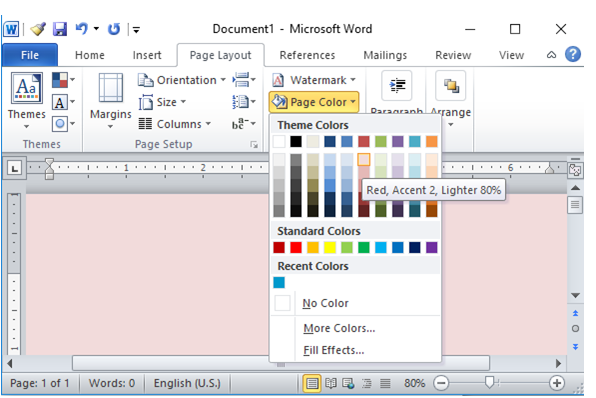This screenshot has height=398, width=596.
Task: Switch to Web Layout view
Action: pyautogui.click(x=348, y=383)
